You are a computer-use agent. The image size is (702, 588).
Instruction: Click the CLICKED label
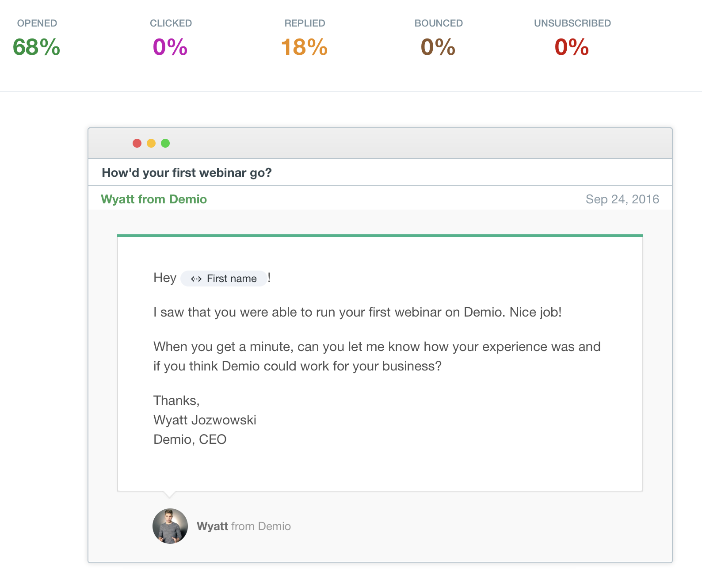click(171, 23)
